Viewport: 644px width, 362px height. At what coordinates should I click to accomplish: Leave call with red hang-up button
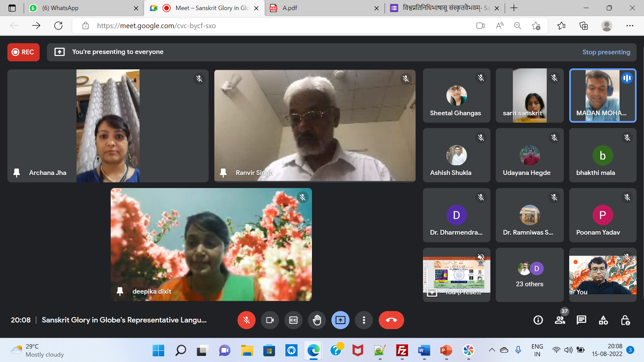(391, 320)
